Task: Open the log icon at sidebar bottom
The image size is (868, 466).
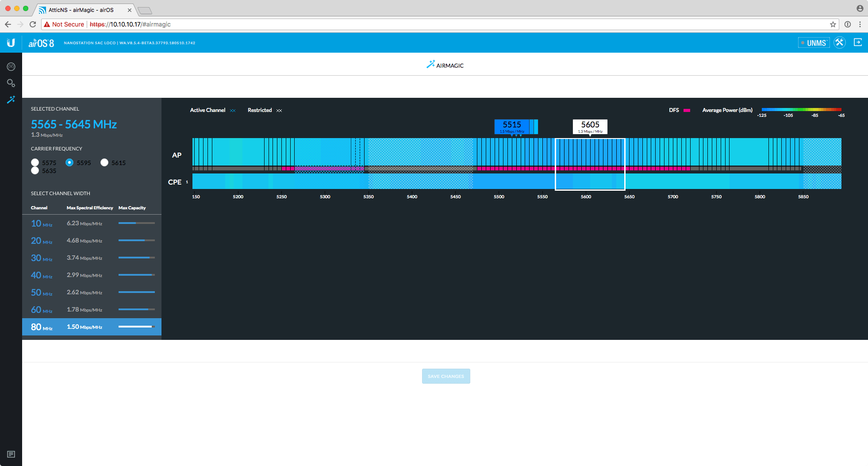Action: click(11, 454)
